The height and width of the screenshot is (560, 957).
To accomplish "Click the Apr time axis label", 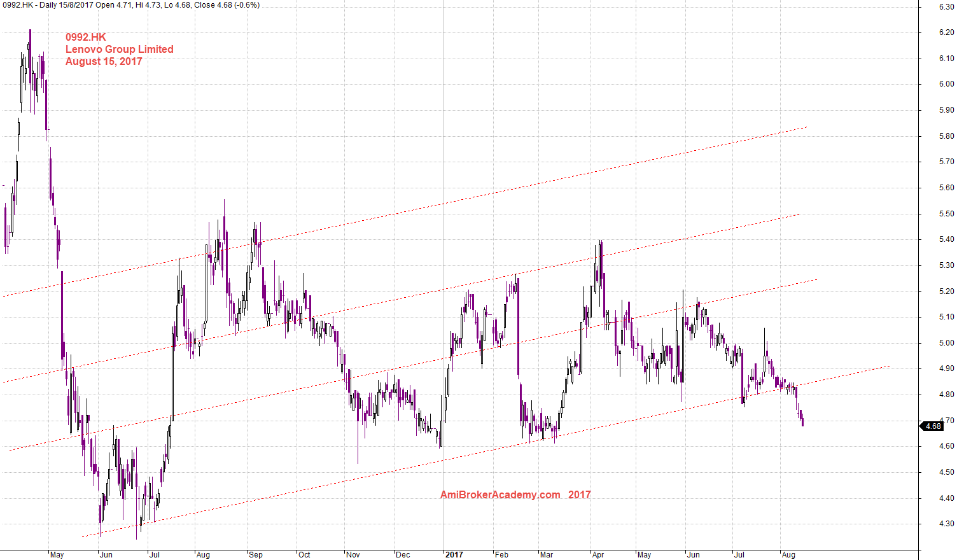I will click(x=597, y=555).
